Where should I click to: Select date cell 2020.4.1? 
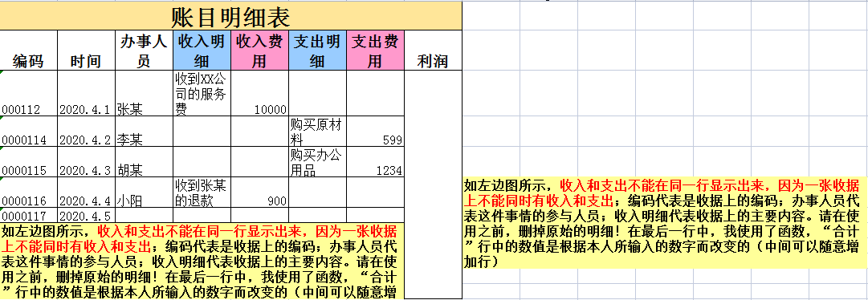coord(87,94)
